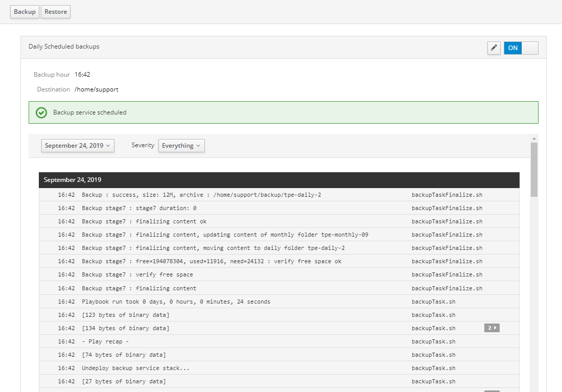
Task: Select the 'Undeploy backup service stack' log row
Action: coord(136,368)
